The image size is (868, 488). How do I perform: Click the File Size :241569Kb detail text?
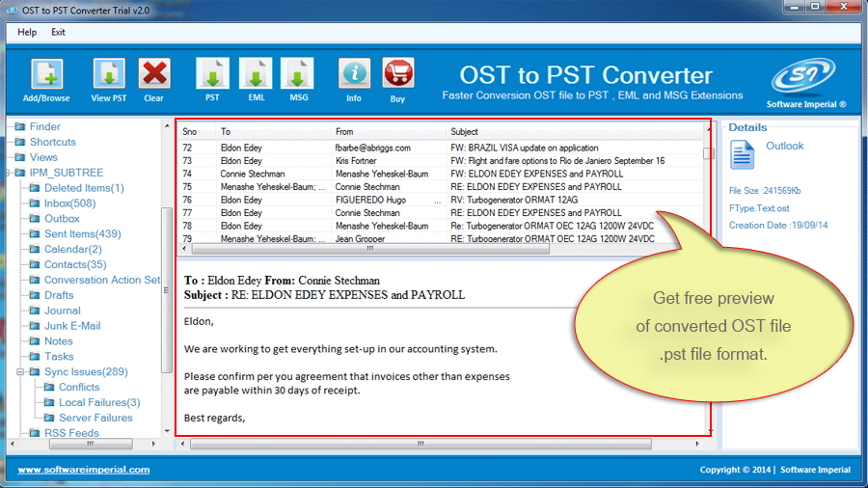[x=765, y=191]
